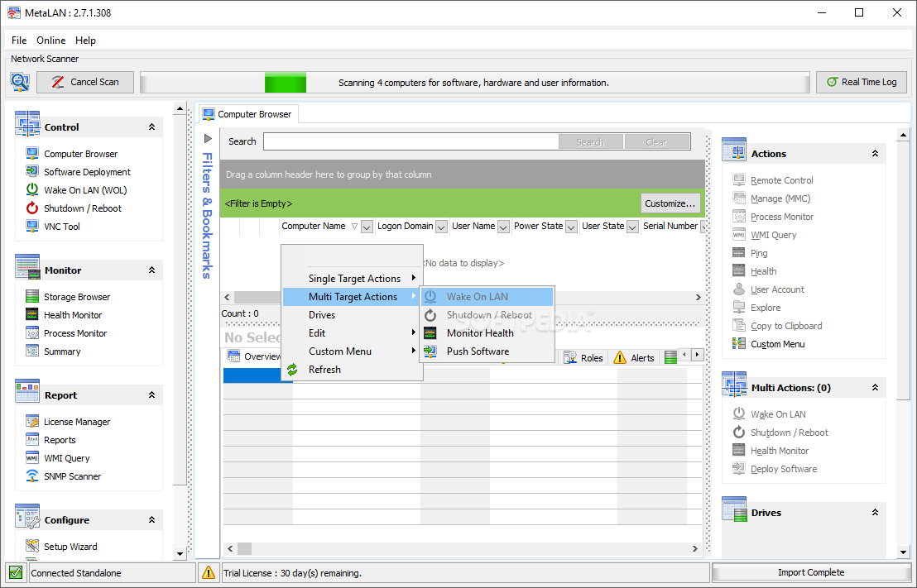Image resolution: width=917 pixels, height=588 pixels.
Task: Expand the Filters & Bookmarks pane arrow
Action: (208, 139)
